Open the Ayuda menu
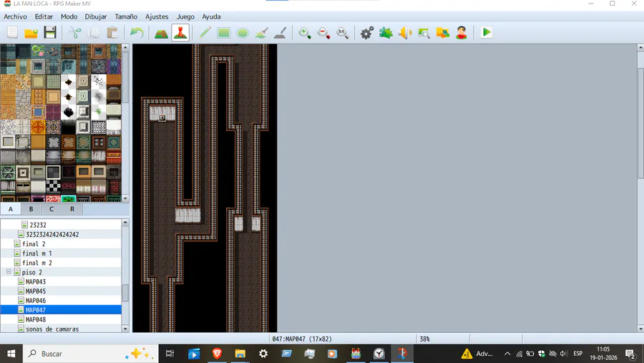This screenshot has height=363, width=644. pos(211,16)
